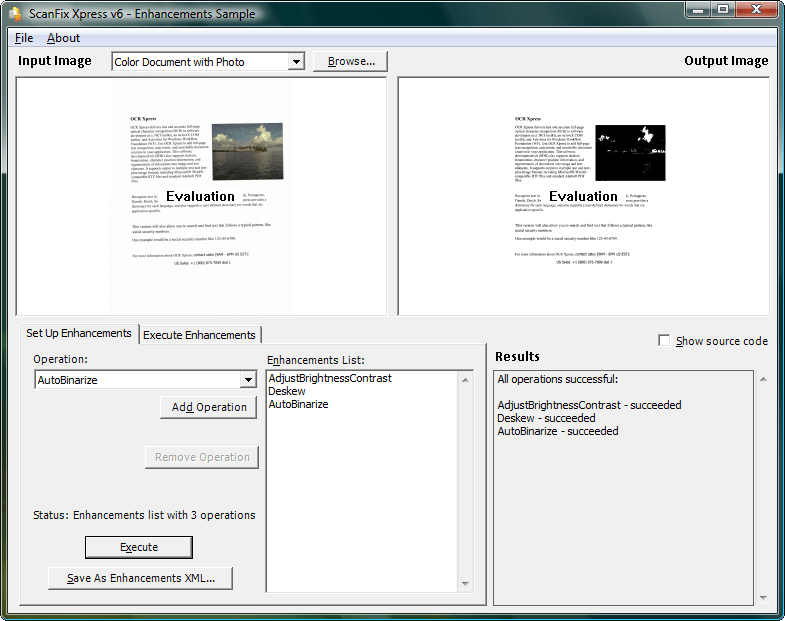The image size is (785, 621).
Task: Select AdjustBrightnessContrast in Enhancements List
Action: click(x=330, y=378)
